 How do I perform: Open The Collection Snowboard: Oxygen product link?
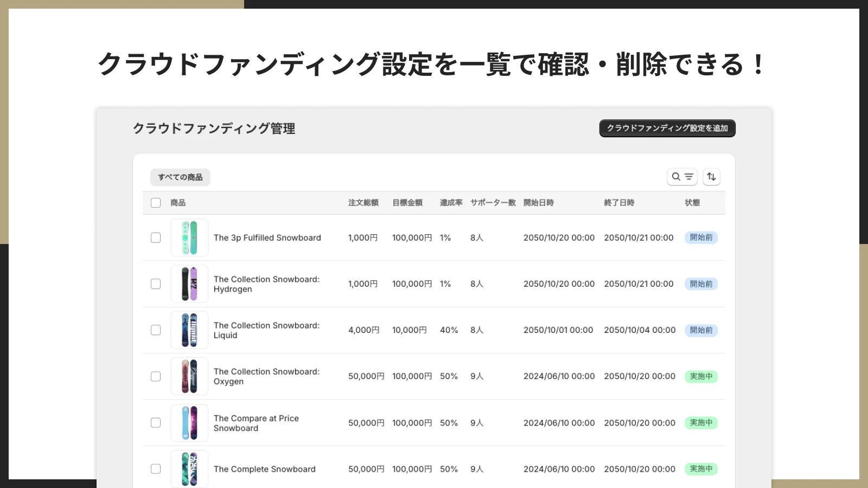pos(266,376)
